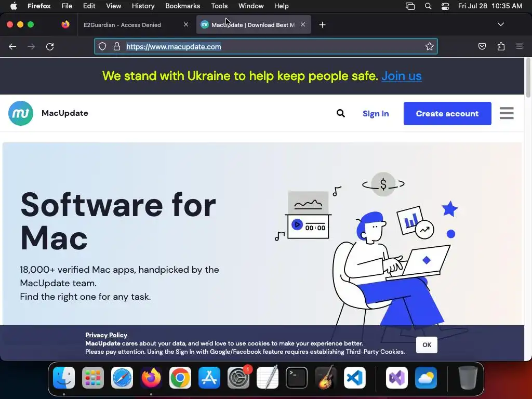Image resolution: width=532 pixels, height=399 pixels.
Task: Open the Firefox application menu in menu bar
Action: tap(39, 6)
